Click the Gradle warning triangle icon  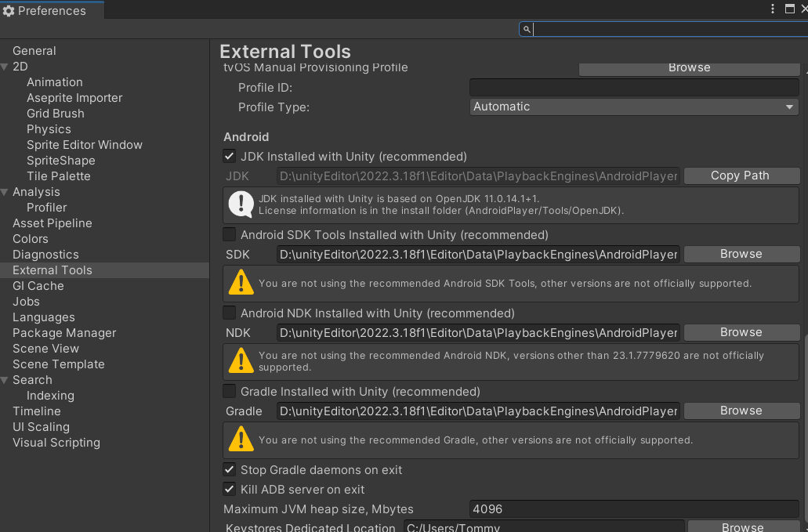[x=241, y=440]
